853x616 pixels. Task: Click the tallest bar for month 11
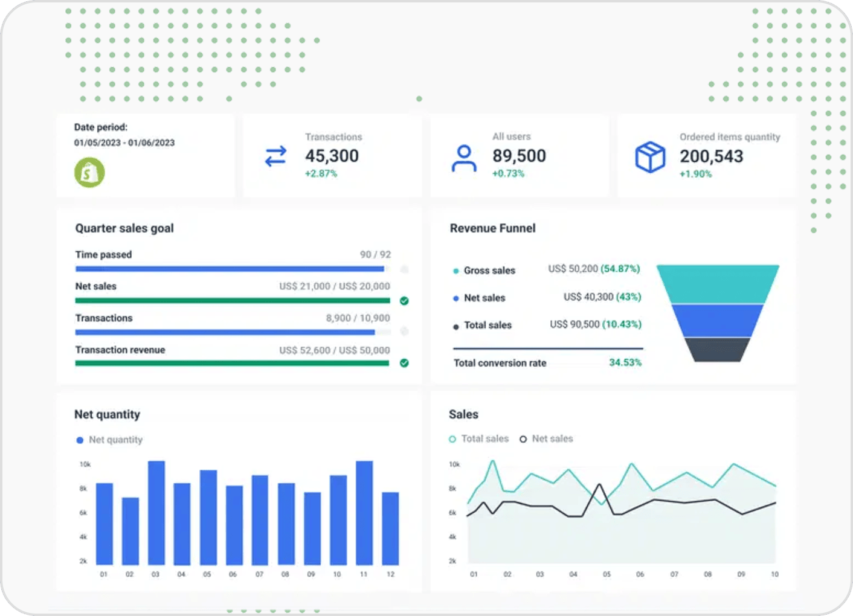pos(364,513)
